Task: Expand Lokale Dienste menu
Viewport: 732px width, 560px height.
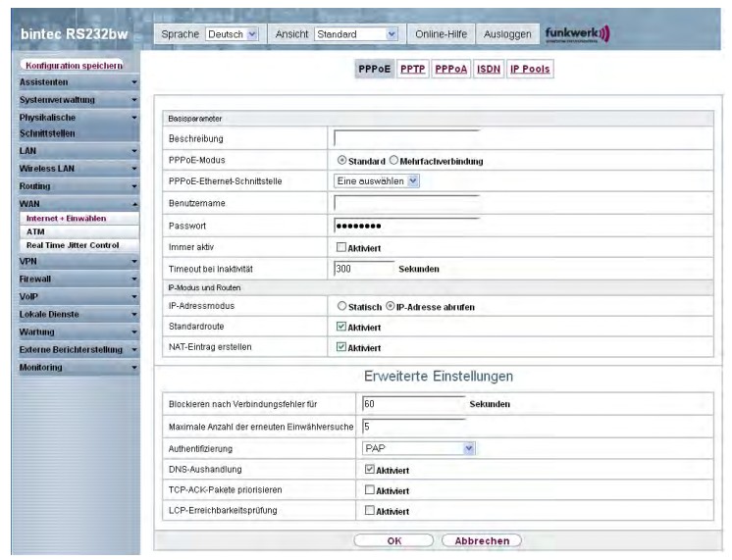Action: pos(78,315)
